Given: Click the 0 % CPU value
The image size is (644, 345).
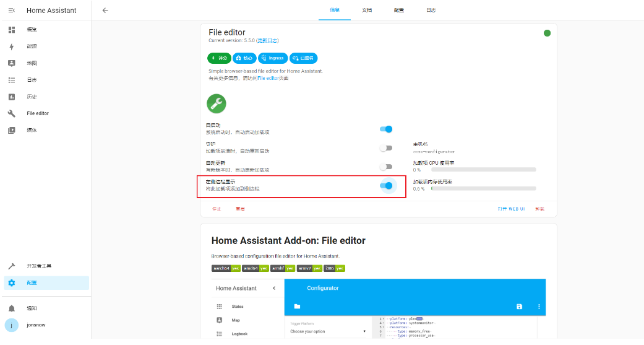Looking at the screenshot, I should coord(416,170).
